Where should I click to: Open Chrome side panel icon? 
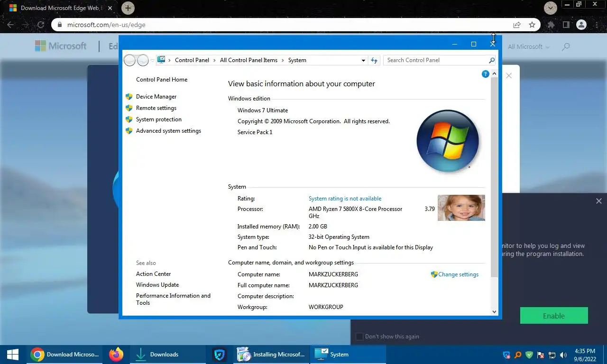(x=566, y=25)
